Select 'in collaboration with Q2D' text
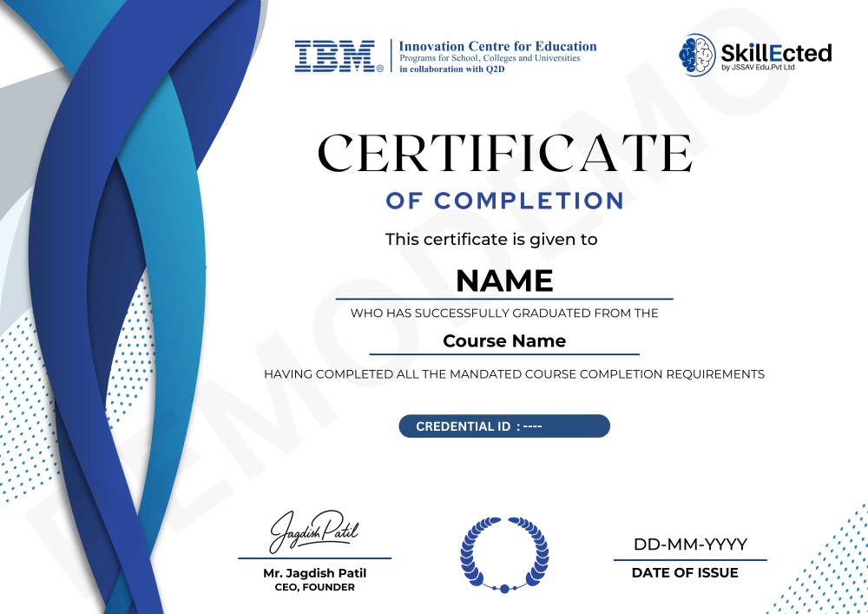Image resolution: width=868 pixels, height=614 pixels. coord(451,69)
